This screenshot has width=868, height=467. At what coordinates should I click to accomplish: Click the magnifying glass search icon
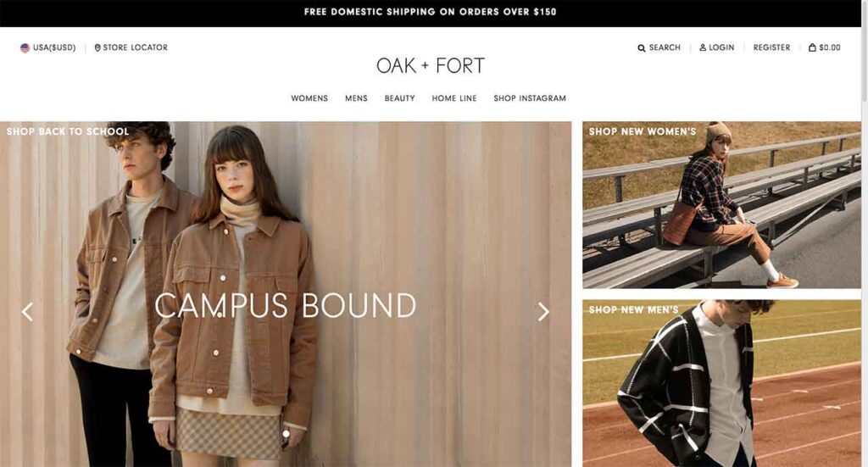pyautogui.click(x=641, y=48)
